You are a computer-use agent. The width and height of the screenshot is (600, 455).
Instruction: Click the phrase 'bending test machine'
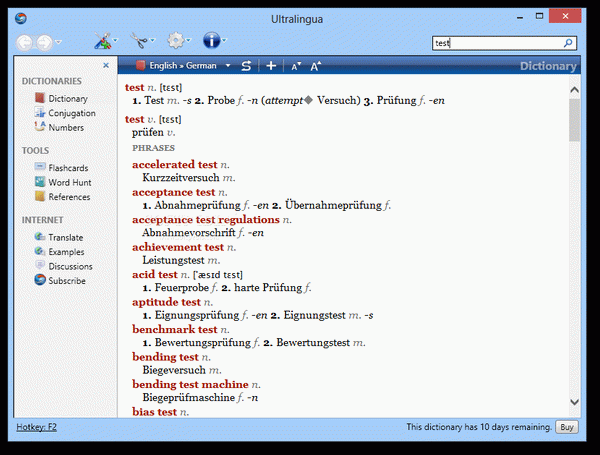[190, 384]
